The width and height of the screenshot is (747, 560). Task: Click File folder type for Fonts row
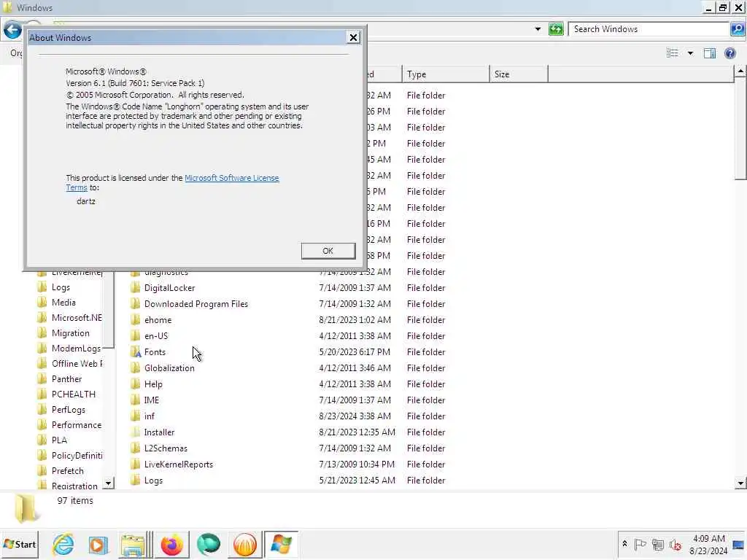pyautogui.click(x=426, y=352)
